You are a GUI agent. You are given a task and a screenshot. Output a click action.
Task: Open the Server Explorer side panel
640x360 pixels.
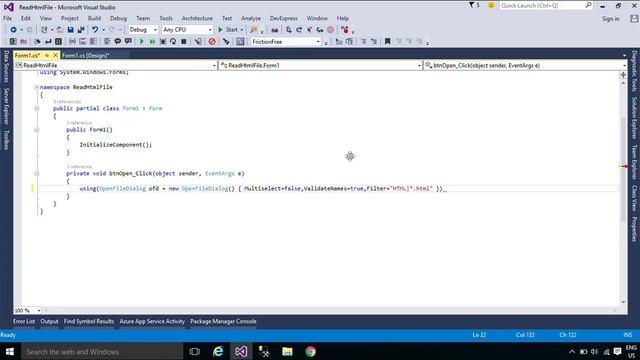click(6, 106)
